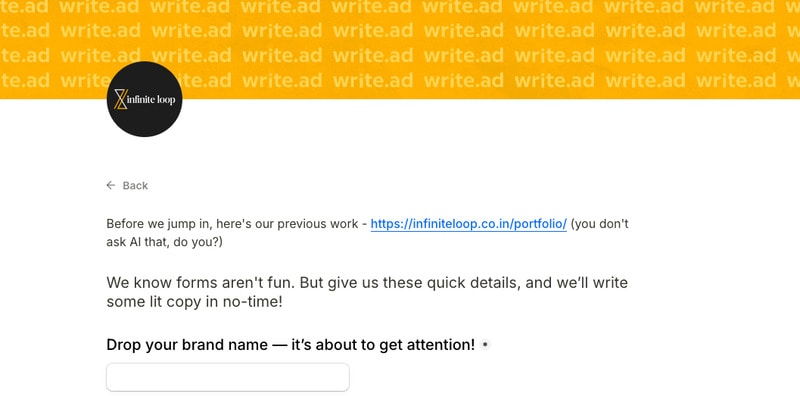Click the "infinite loop" text inside the logo
The width and height of the screenshot is (800, 409).
coord(152,99)
